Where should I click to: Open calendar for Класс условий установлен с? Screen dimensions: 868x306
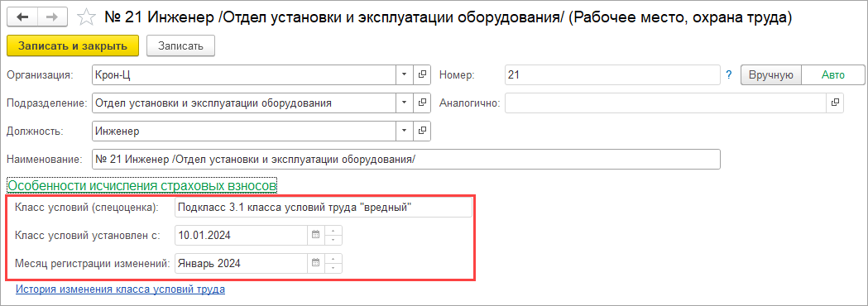[x=315, y=235]
